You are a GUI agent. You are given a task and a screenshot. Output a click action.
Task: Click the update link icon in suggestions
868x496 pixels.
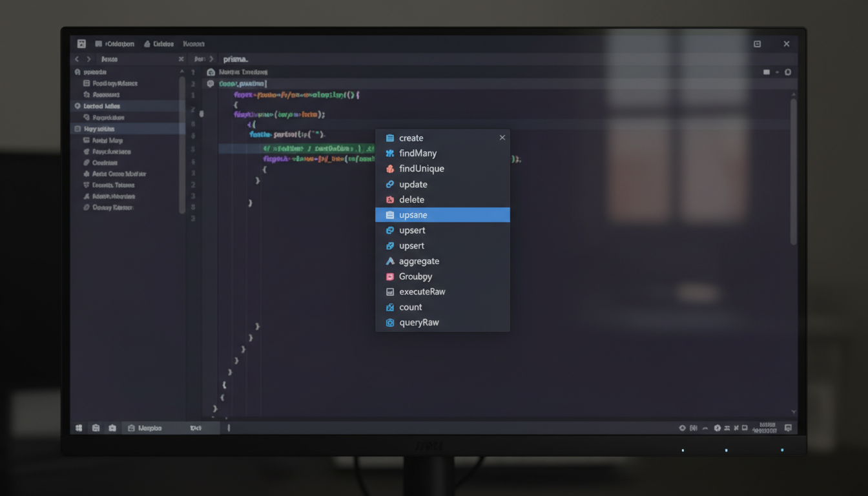(390, 185)
